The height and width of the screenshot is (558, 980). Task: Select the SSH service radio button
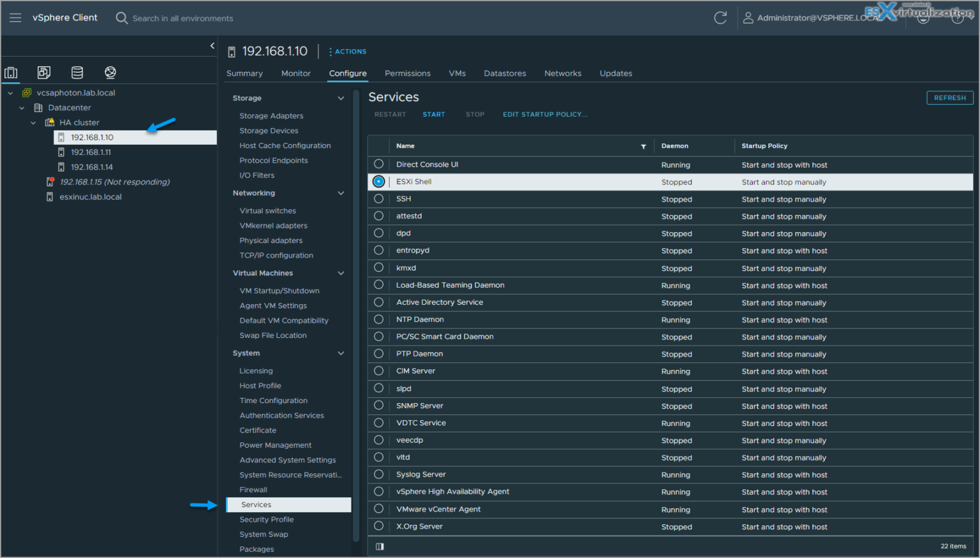pyautogui.click(x=379, y=199)
